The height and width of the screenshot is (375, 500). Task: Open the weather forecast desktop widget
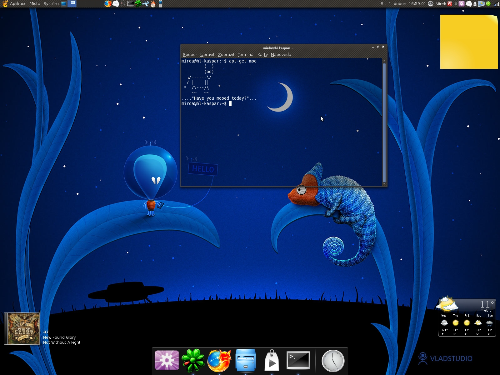[466, 317]
